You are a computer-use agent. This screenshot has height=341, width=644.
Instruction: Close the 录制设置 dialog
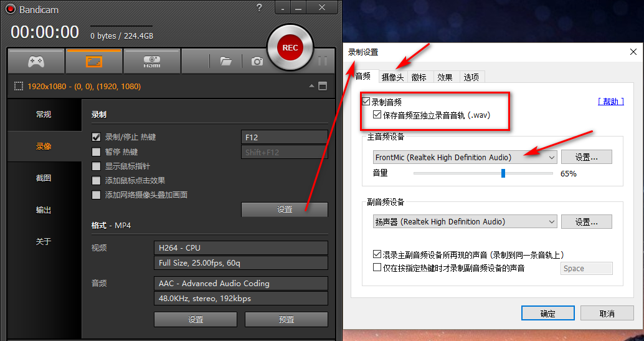pyautogui.click(x=633, y=51)
